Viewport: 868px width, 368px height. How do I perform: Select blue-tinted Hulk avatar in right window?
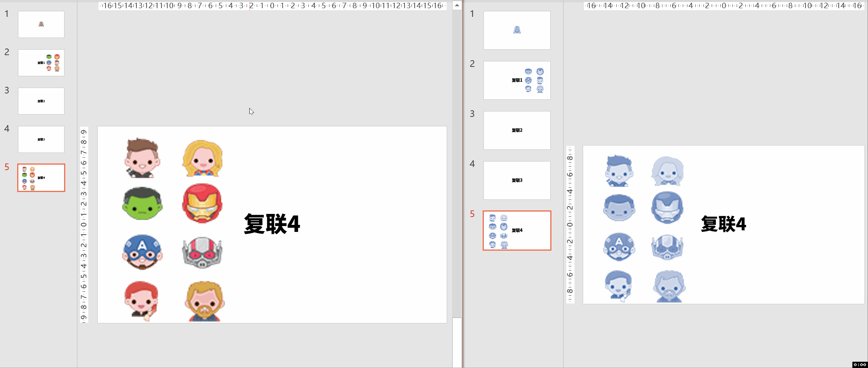click(619, 207)
